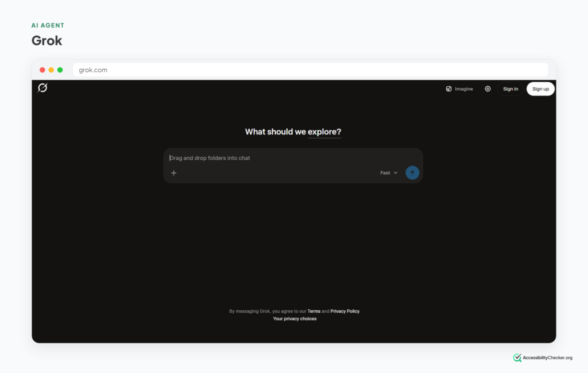Click the Sign in button

(x=510, y=89)
